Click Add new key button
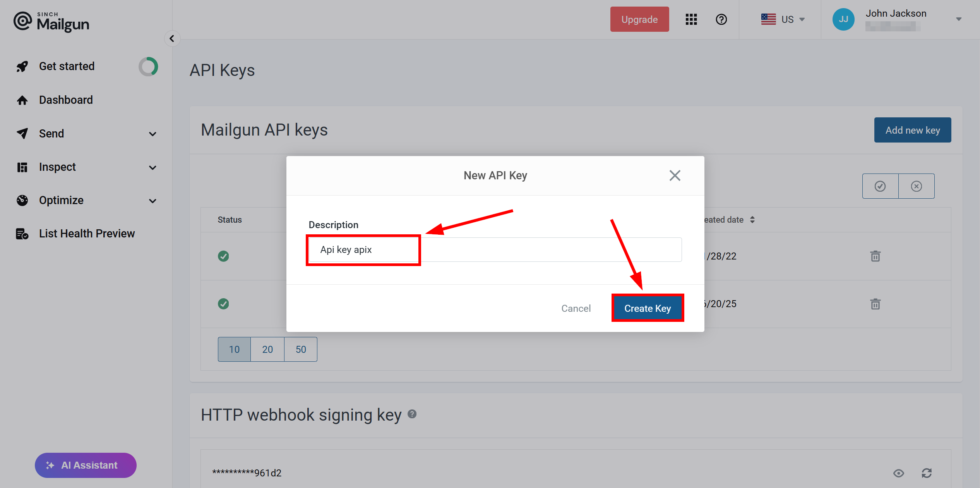Screen dimensions: 980x488 913,130
